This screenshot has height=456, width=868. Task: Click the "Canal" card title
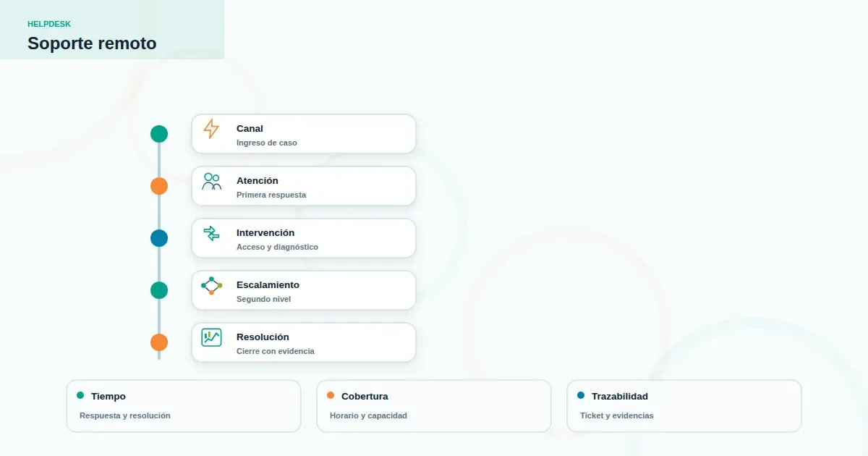click(250, 129)
